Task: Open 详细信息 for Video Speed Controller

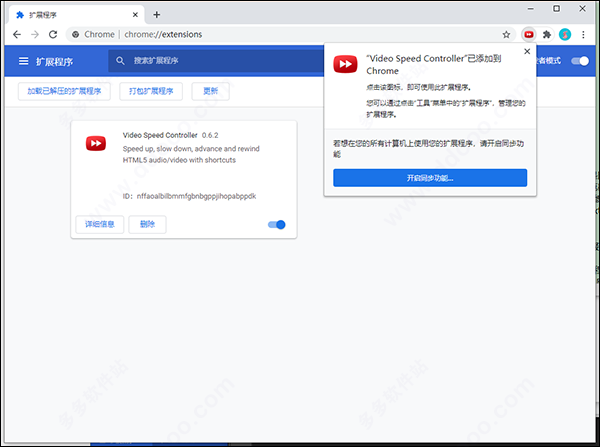Action: 99,224
